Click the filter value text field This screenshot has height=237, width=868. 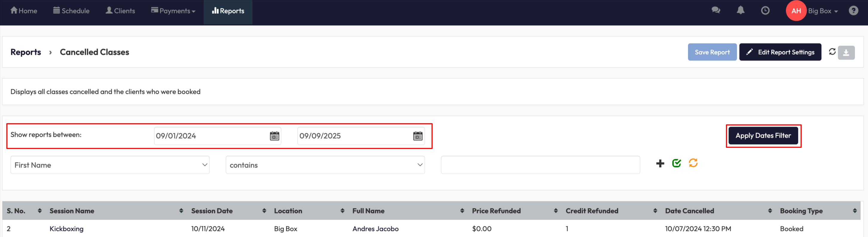pyautogui.click(x=540, y=165)
